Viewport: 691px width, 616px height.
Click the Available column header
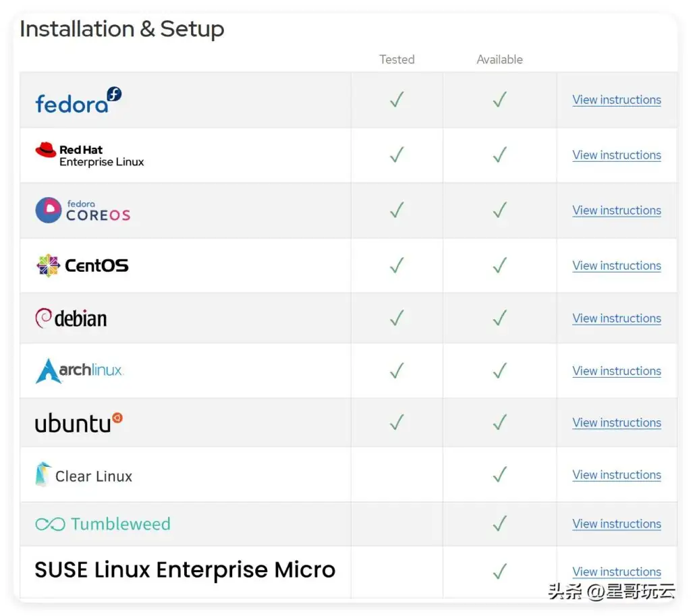(499, 59)
